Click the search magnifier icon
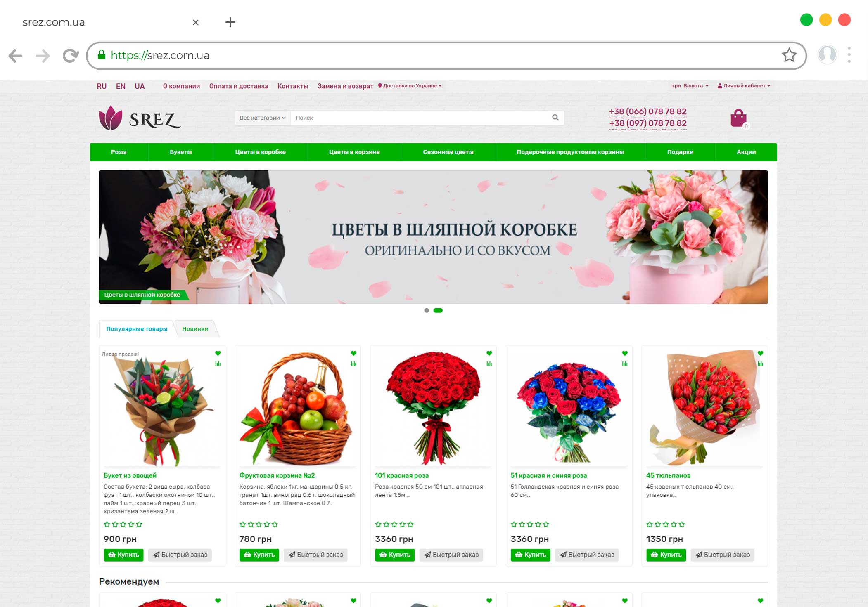868x607 pixels. point(555,118)
